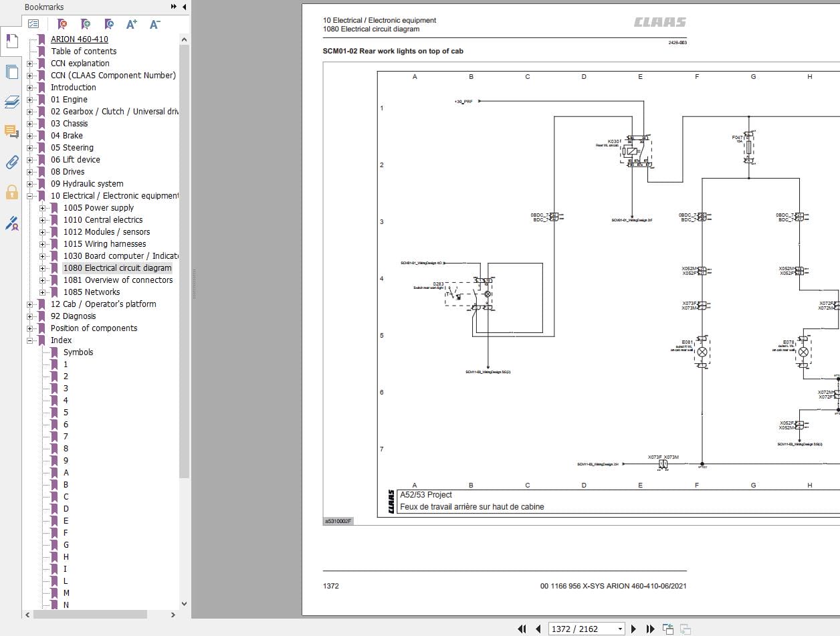The image size is (840, 636).
Task: Select the index bookmark labeled M
Action: pyautogui.click(x=66, y=593)
